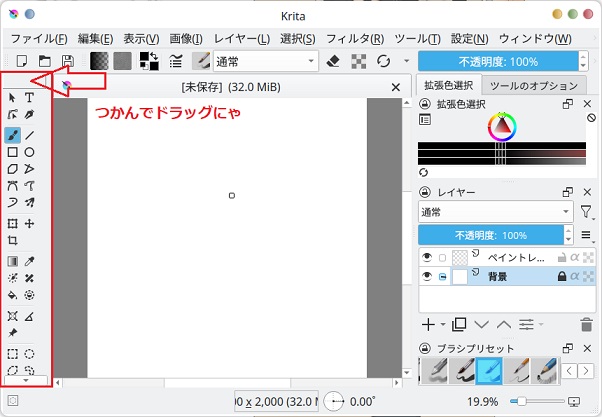The height and width of the screenshot is (417, 602).
Task: Hide the ペイントレイヤー layer via eye icon
Action: pos(425,257)
